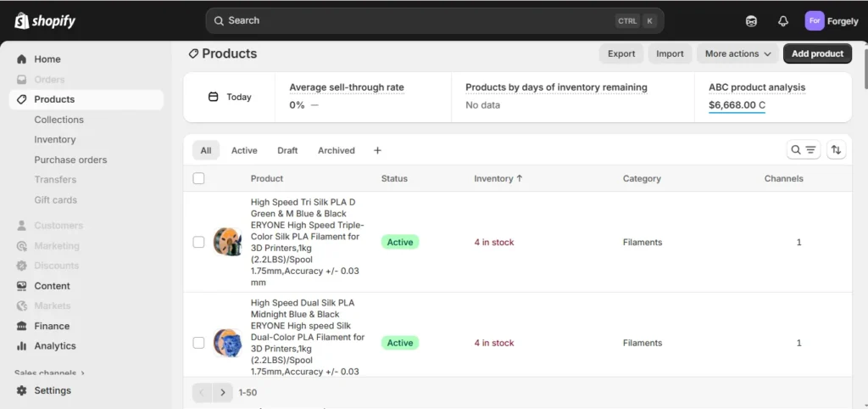The image size is (868, 409).
Task: Click Active status badge for Tri Silk row
Action: click(400, 242)
